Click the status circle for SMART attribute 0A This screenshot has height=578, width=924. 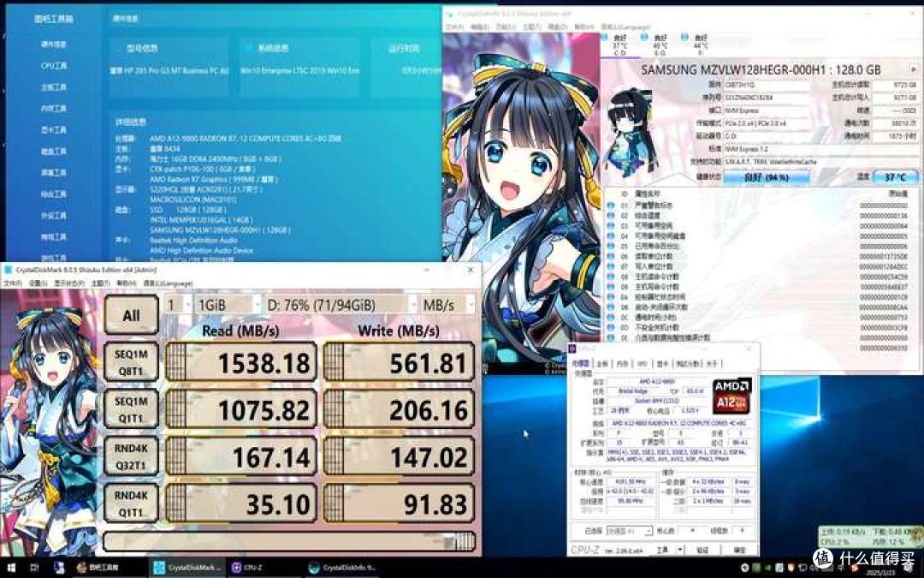pos(611,296)
